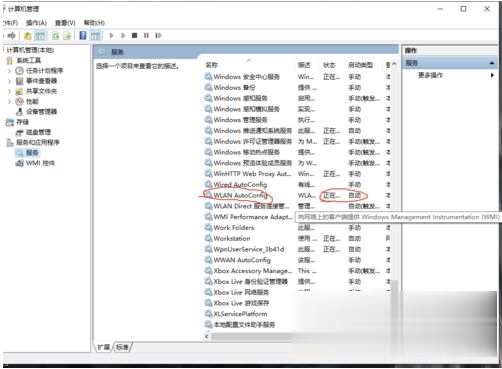The image size is (502, 369).
Task: Toggle the show/hide console tree toolbar icon
Action: pos(40,35)
